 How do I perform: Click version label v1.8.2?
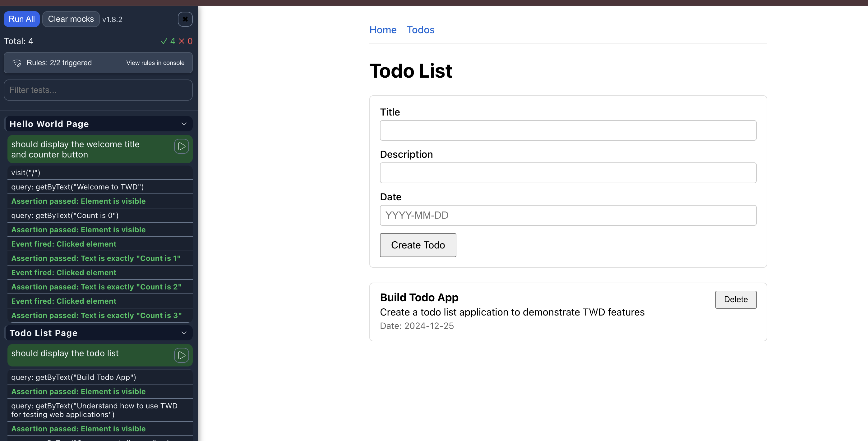[112, 20]
